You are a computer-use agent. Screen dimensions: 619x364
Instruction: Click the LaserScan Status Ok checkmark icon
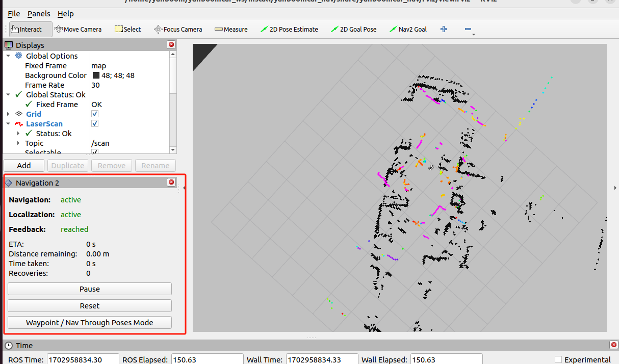pyautogui.click(x=29, y=133)
